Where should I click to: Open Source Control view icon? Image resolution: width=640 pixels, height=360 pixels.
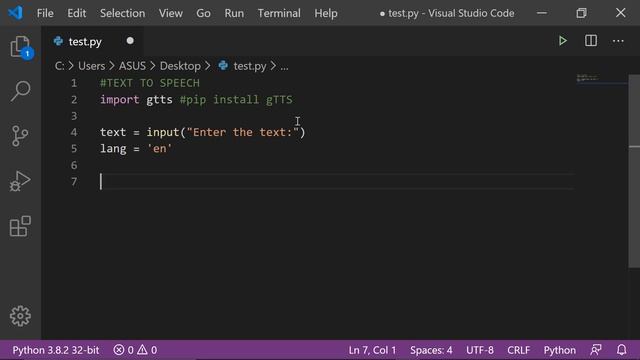pos(20,136)
